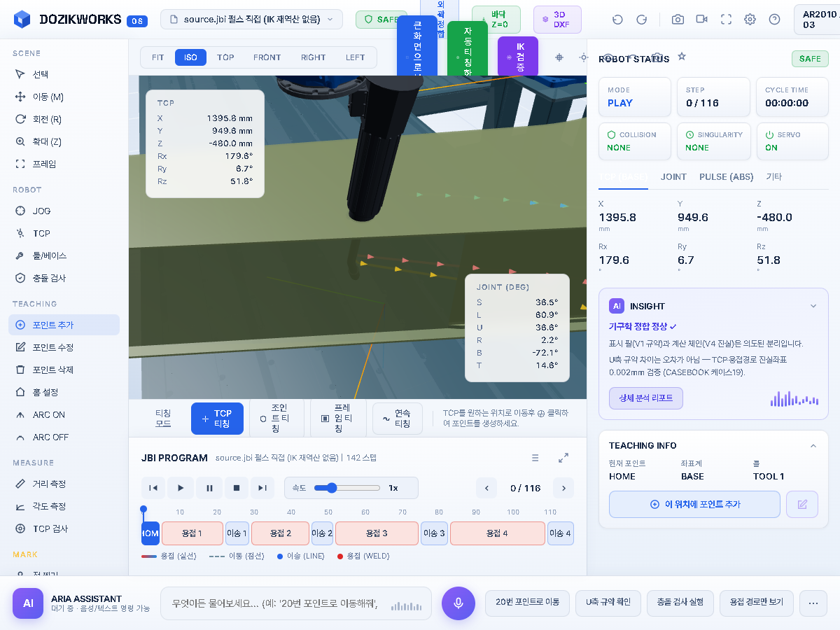This screenshot has width=840, height=630.
Task: Go to next step chevron
Action: point(563,488)
